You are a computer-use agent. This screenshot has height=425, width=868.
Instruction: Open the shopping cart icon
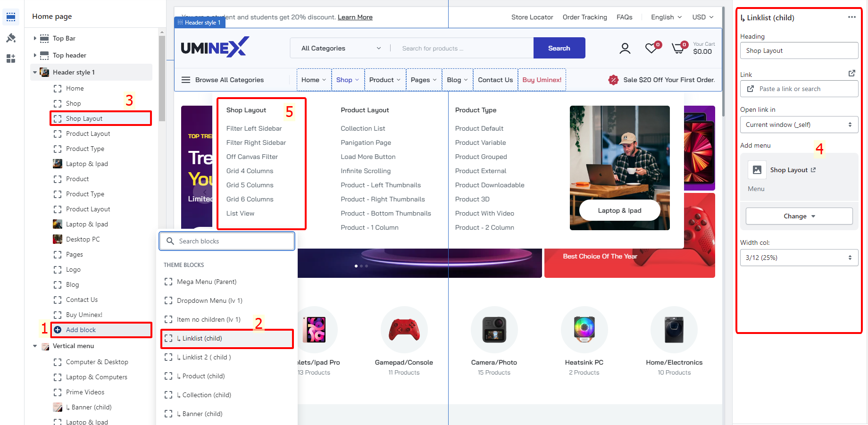(678, 48)
